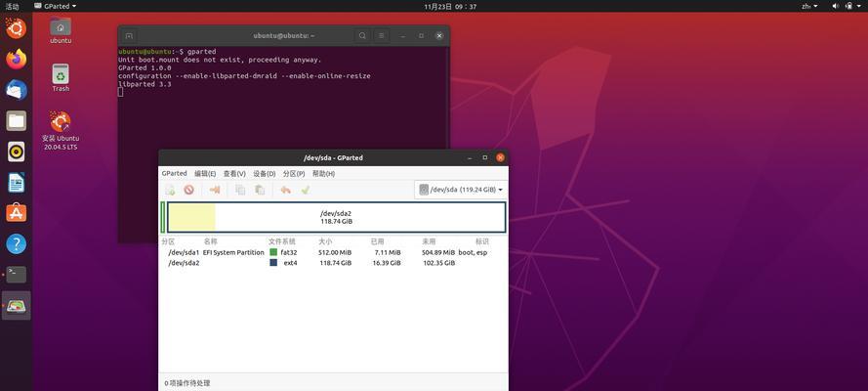Click the Resize/Move partition toolbar icon
The image size is (868, 391).
click(x=215, y=190)
